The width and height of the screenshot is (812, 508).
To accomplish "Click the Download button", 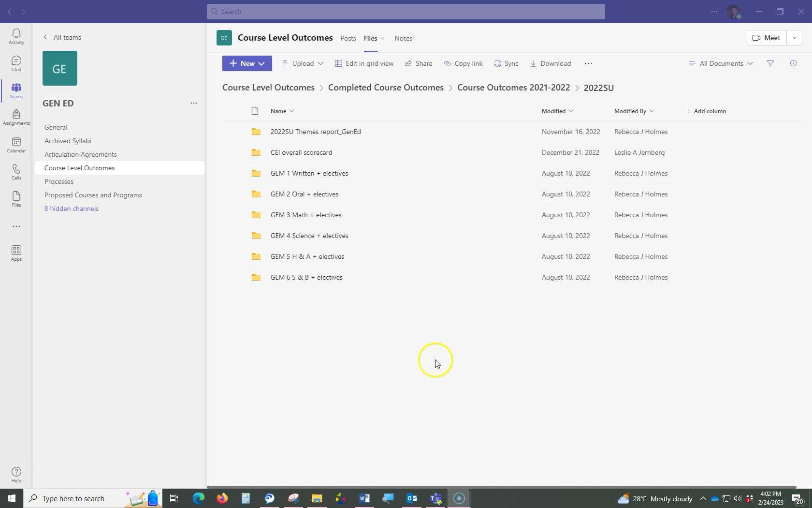I will click(551, 63).
